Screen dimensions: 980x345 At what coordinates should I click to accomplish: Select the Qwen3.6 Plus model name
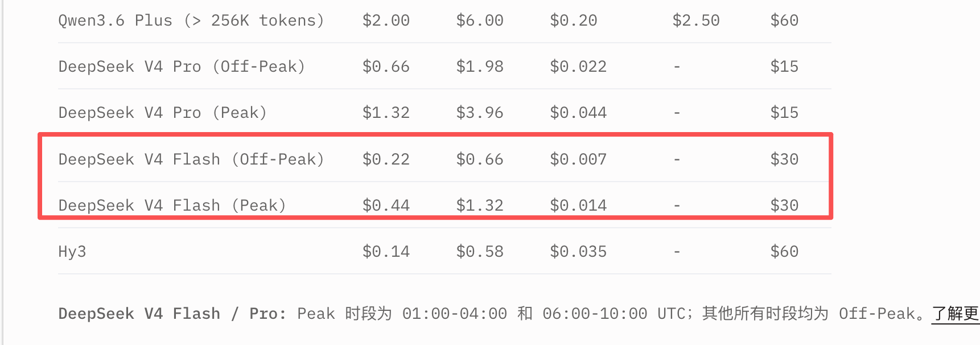point(191,20)
